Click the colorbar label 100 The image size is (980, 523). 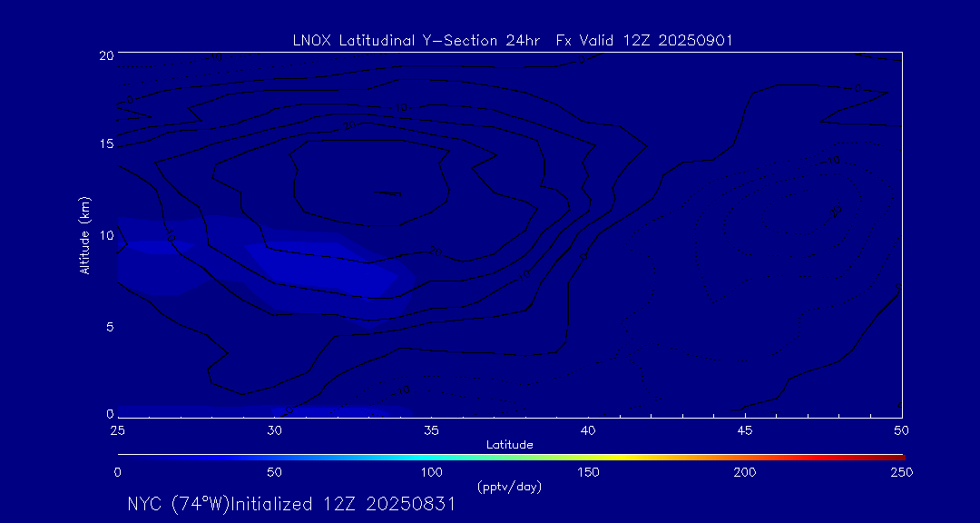point(431,472)
